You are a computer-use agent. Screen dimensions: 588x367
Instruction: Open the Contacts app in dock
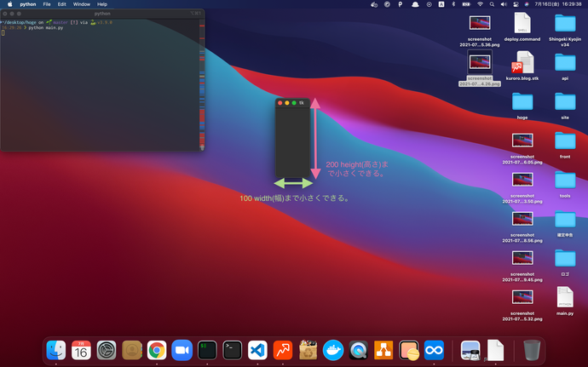click(132, 350)
